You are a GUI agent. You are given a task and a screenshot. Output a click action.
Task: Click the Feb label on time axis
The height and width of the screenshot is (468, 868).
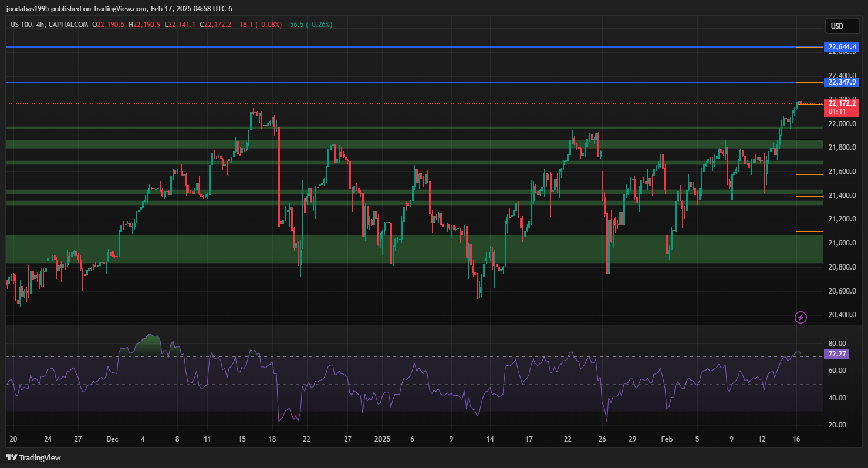tap(667, 439)
